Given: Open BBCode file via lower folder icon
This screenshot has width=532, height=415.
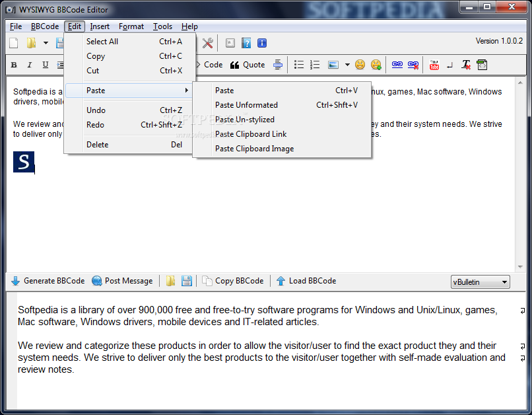Looking at the screenshot, I should [x=170, y=281].
